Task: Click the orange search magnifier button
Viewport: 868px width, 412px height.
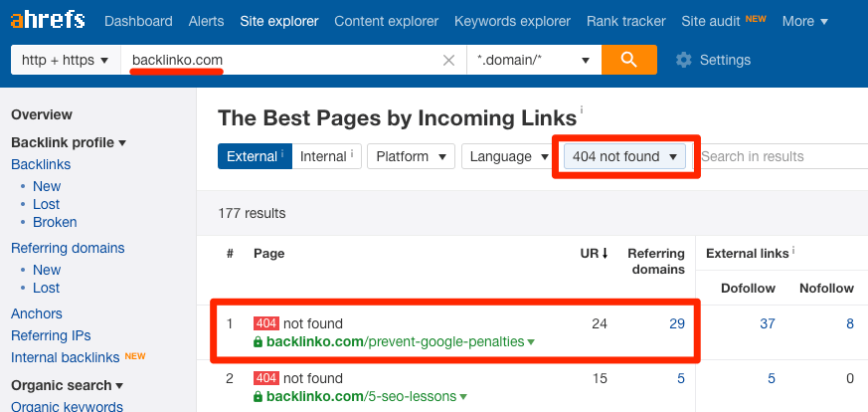Action: click(628, 60)
